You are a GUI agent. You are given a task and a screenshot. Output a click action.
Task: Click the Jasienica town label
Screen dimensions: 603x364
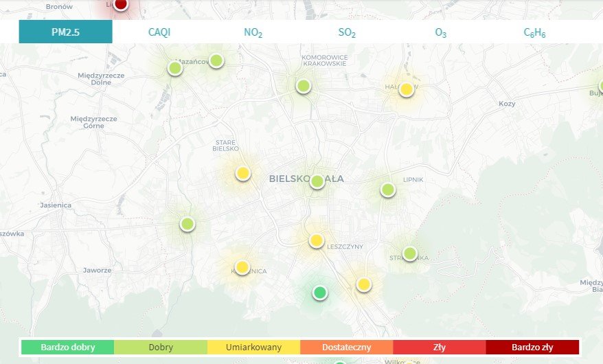(56, 205)
